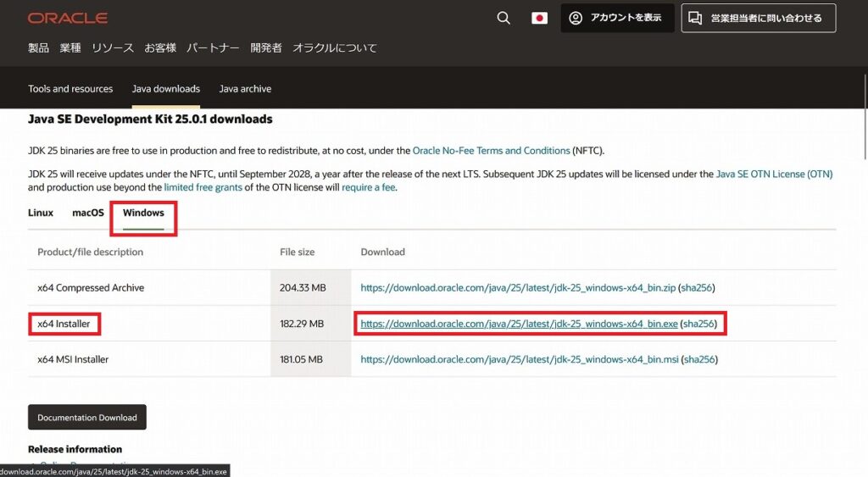Click the Oracle logo

point(67,18)
